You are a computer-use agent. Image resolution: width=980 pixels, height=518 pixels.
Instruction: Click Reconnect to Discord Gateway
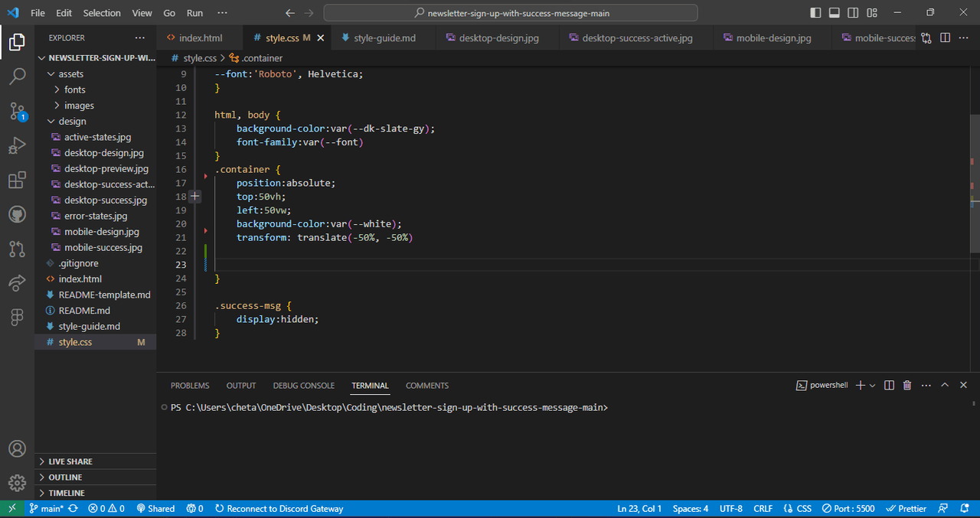[279, 509]
